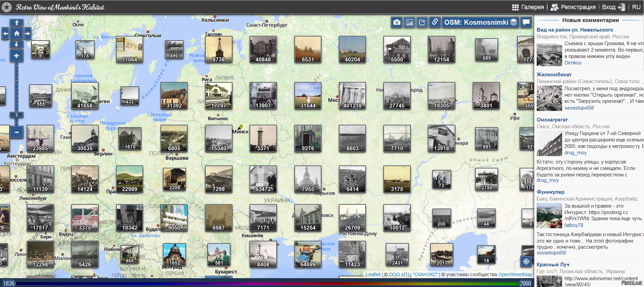Pan the map up with the arrow button
This screenshot has width=644, height=287.
coord(17,23)
